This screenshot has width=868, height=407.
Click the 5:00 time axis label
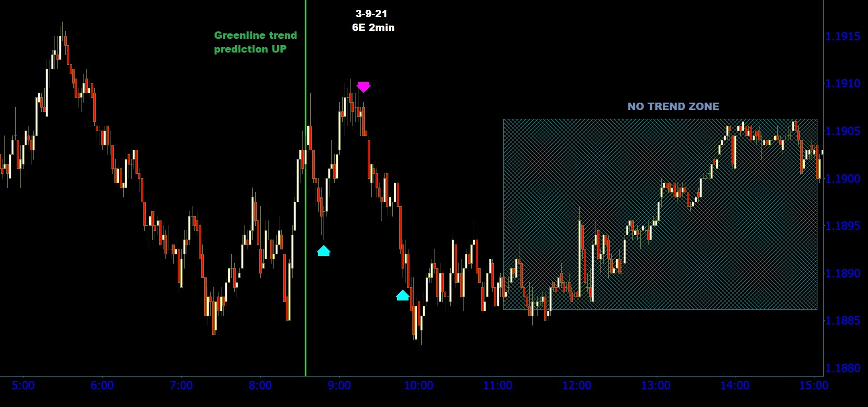pyautogui.click(x=23, y=385)
